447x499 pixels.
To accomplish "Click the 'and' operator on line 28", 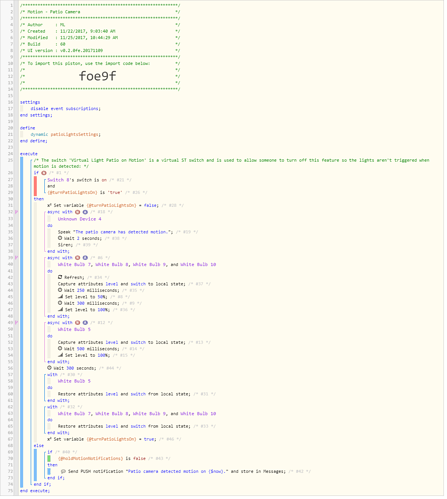I will pos(51,187).
